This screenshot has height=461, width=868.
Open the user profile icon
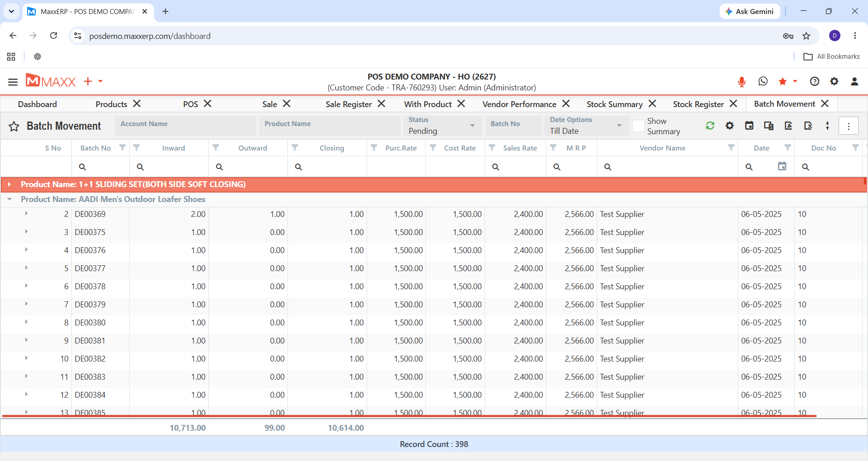point(854,81)
